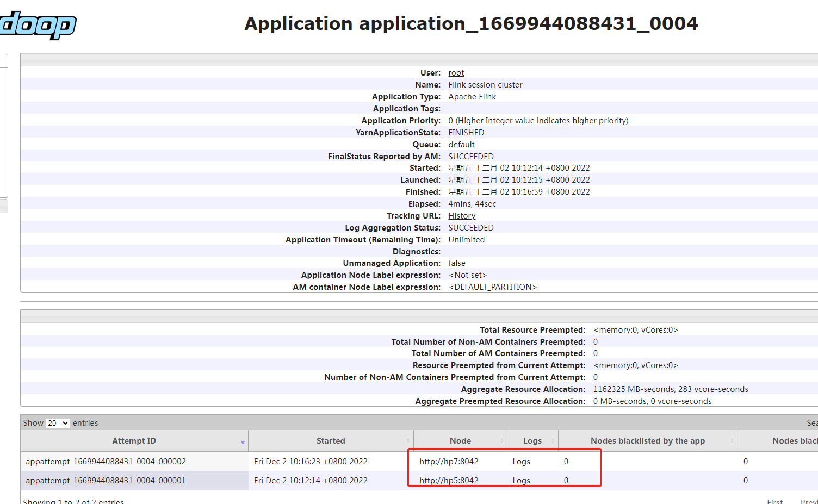Click the Hadoop logo
This screenshot has height=504, width=818.
[x=37, y=24]
